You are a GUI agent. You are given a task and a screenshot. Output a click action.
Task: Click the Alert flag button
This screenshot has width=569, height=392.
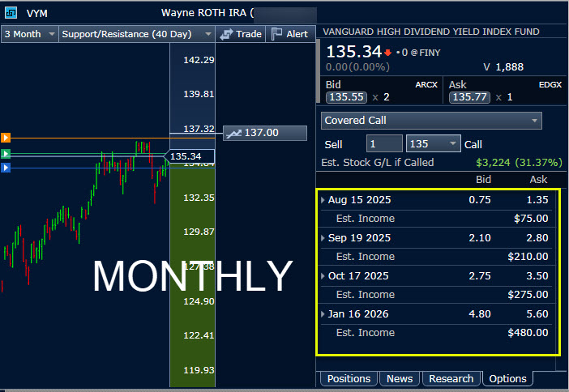[289, 34]
